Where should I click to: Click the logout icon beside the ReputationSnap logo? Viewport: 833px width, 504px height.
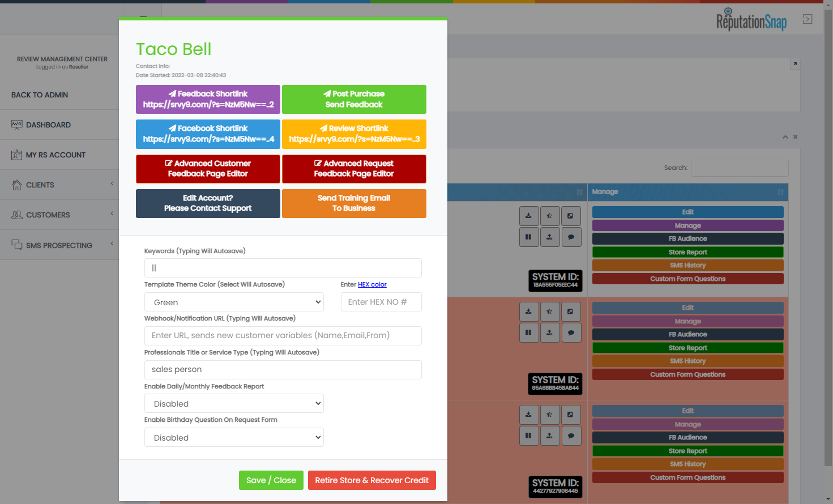coord(806,19)
